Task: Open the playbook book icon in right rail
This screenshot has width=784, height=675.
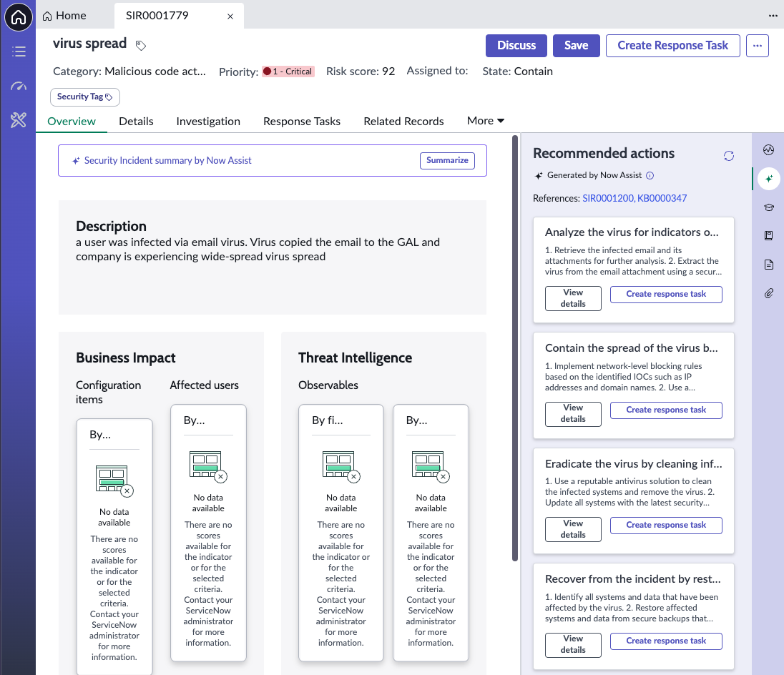Action: 769,236
